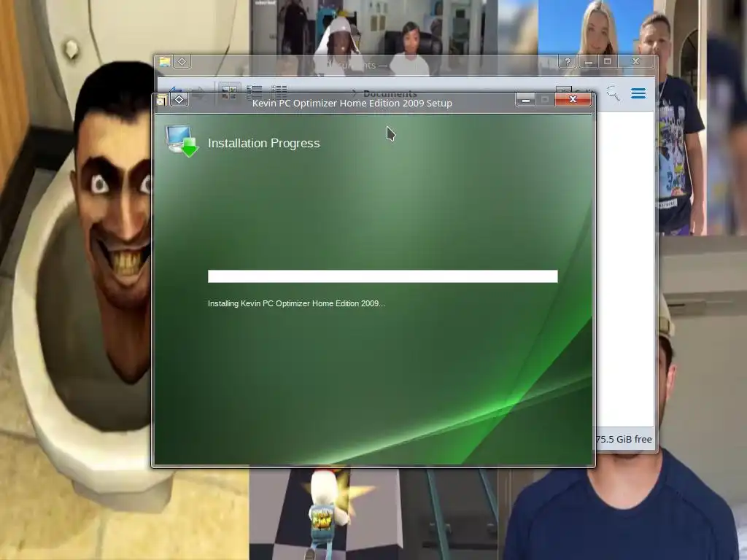This screenshot has width=747, height=560.
Task: Open context help in the Documents window
Action: pyautogui.click(x=568, y=62)
